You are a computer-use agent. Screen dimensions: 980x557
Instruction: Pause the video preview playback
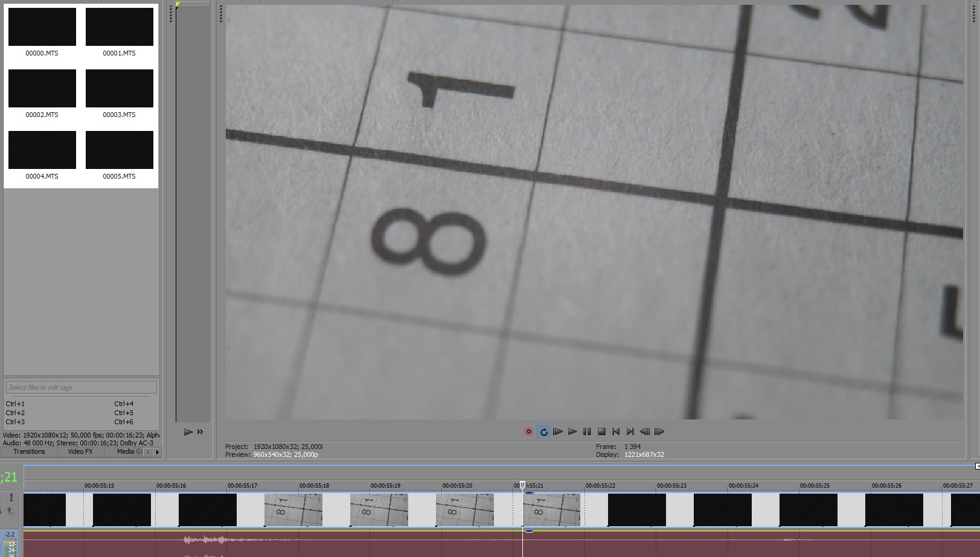[587, 431]
